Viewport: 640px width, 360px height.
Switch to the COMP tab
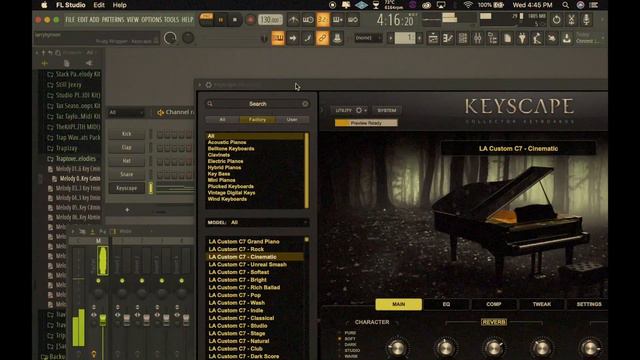click(x=493, y=304)
